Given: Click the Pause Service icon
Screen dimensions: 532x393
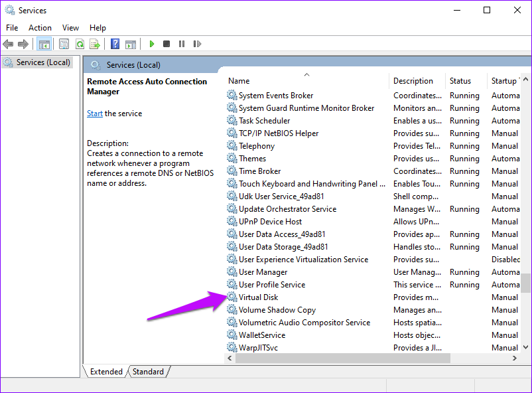Looking at the screenshot, I should (x=182, y=44).
